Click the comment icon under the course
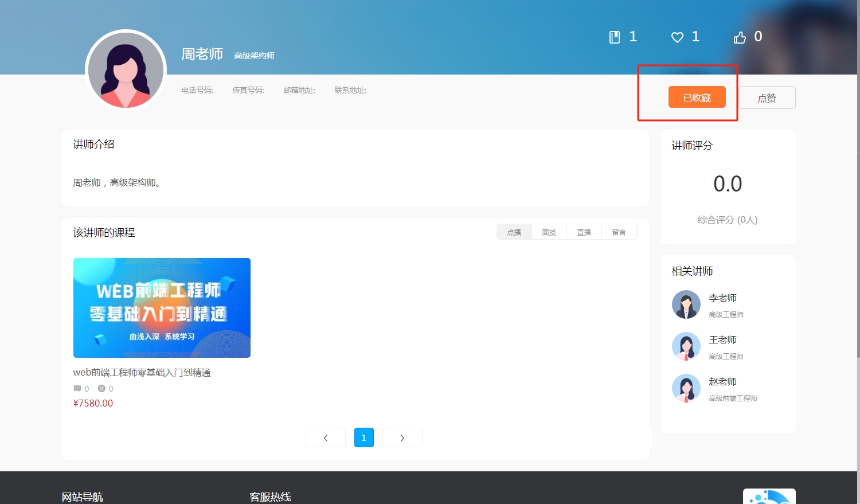The image size is (860, 504). point(77,389)
